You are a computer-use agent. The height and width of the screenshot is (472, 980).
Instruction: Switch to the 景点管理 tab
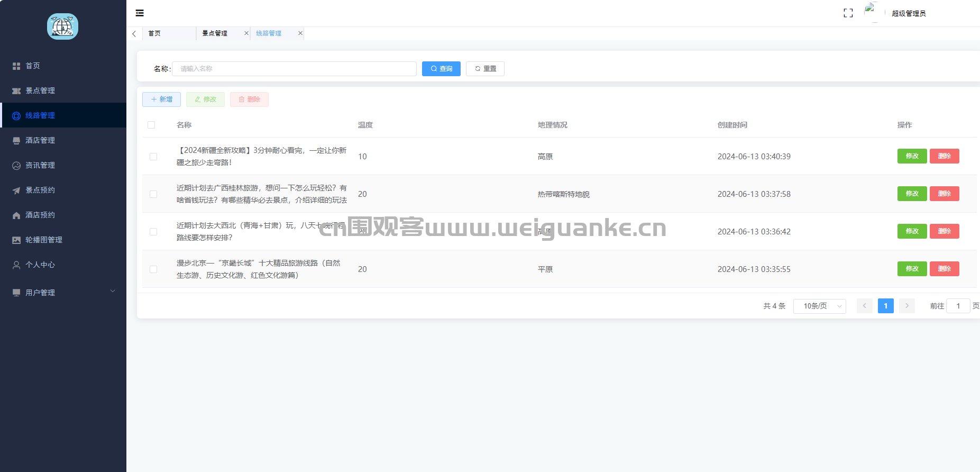tap(215, 33)
